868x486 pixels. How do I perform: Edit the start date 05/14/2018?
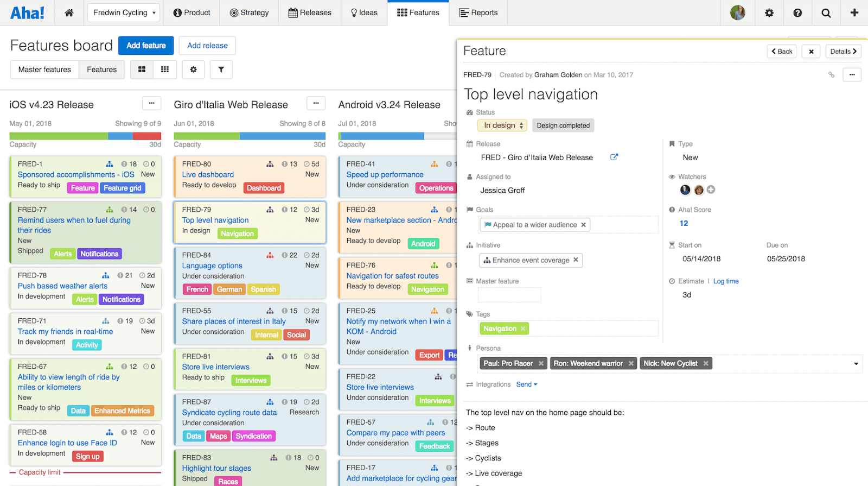tap(701, 258)
